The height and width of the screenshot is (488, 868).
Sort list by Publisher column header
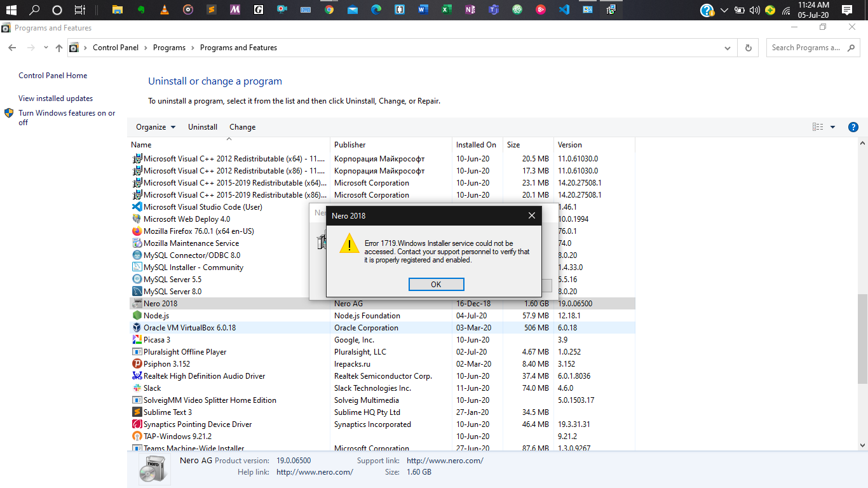coord(391,145)
